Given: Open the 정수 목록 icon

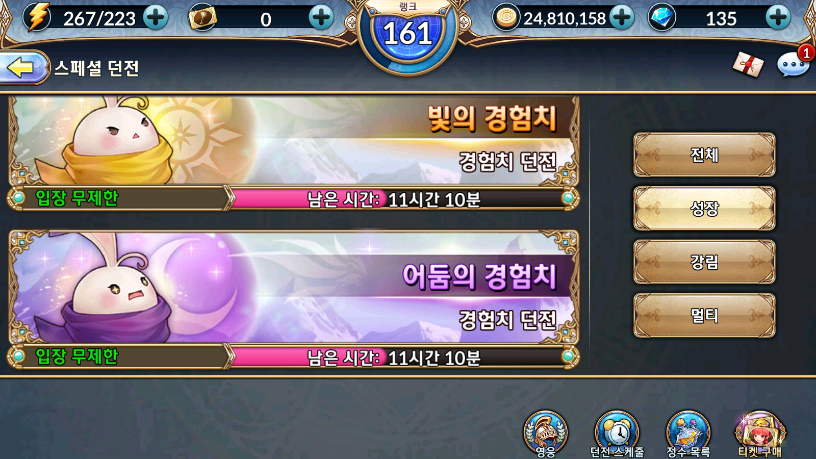Looking at the screenshot, I should point(688,434).
